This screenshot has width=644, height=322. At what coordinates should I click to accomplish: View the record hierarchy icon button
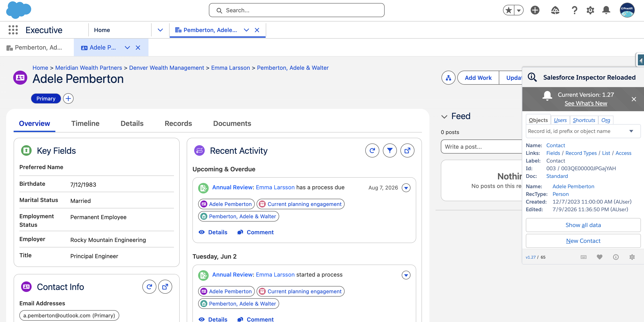[x=449, y=78]
